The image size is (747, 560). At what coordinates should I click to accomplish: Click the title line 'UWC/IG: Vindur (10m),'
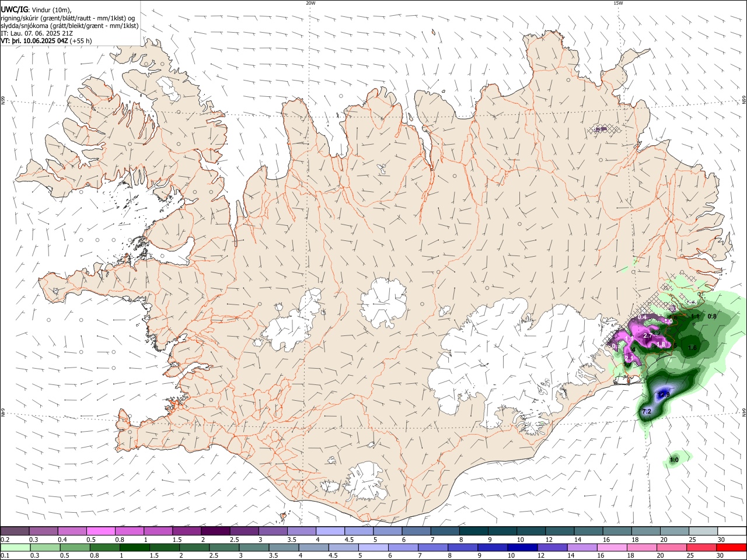[x=36, y=9]
